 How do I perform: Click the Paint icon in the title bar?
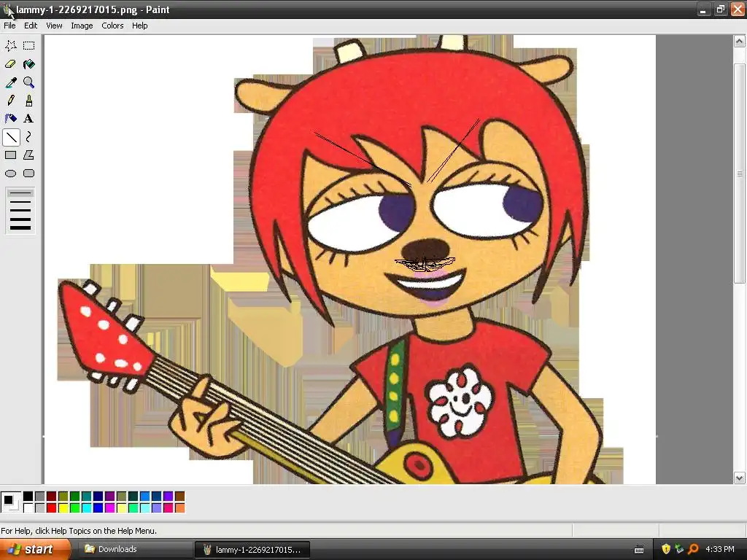(7, 9)
